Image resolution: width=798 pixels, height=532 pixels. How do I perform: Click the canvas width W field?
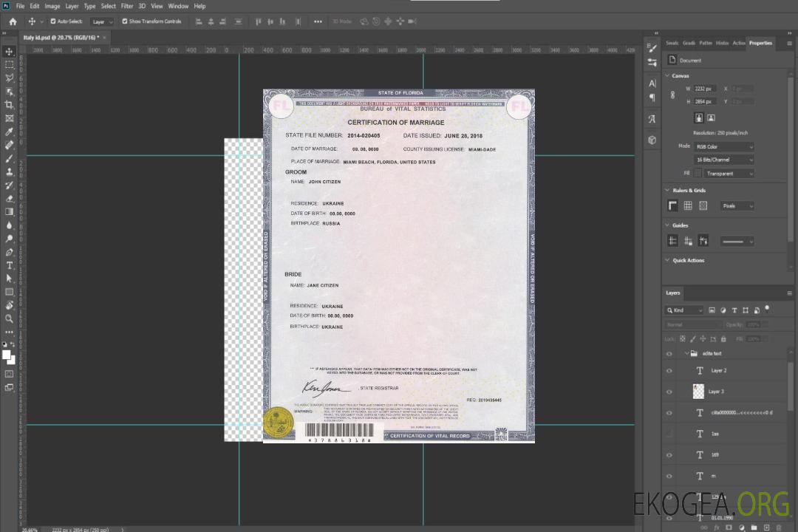(705, 89)
